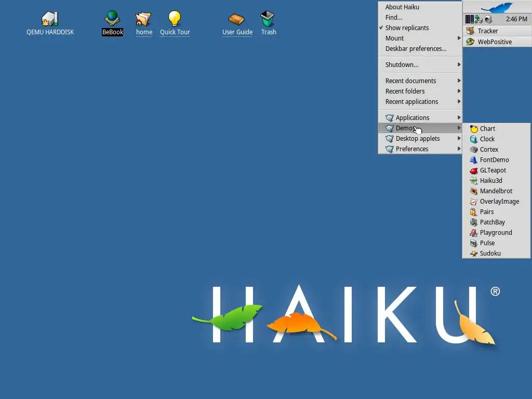Screen dimensions: 532x399
Task: Expand the Applications folder submenu
Action: tap(420, 118)
